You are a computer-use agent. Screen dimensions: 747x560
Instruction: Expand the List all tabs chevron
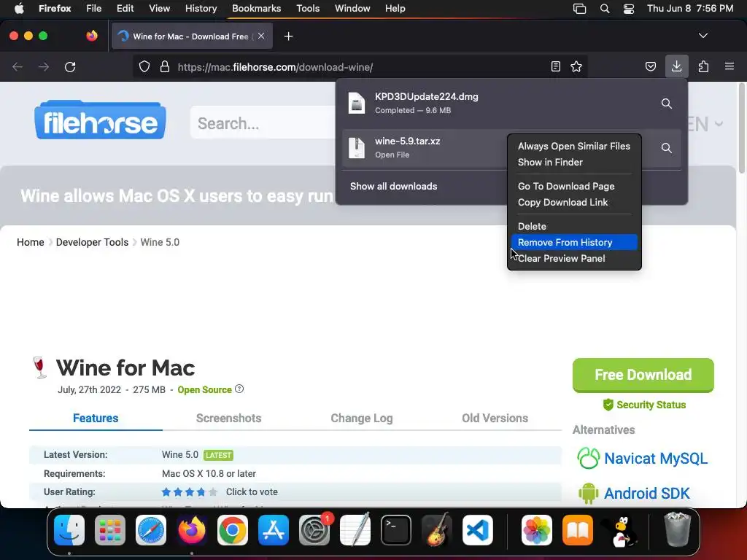click(703, 36)
